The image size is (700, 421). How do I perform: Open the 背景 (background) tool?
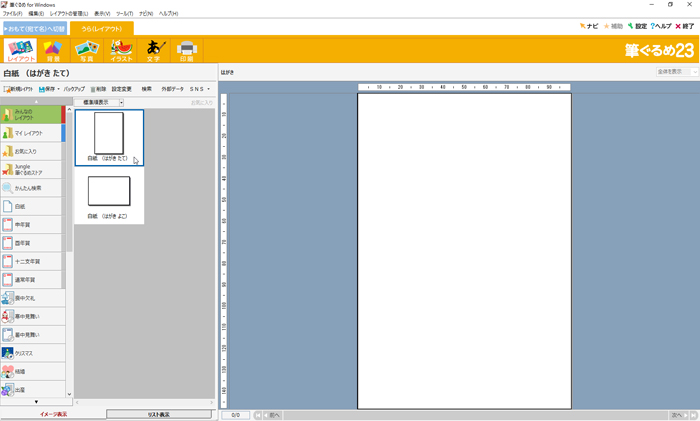point(52,50)
